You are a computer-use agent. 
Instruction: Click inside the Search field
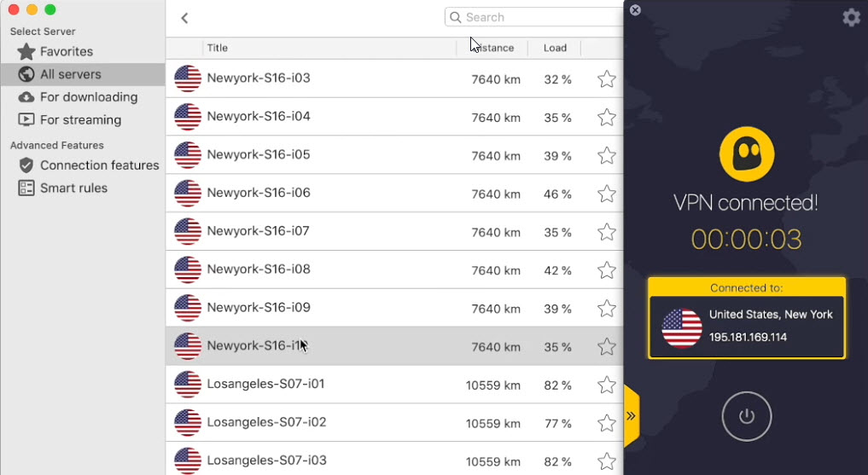[x=533, y=17]
